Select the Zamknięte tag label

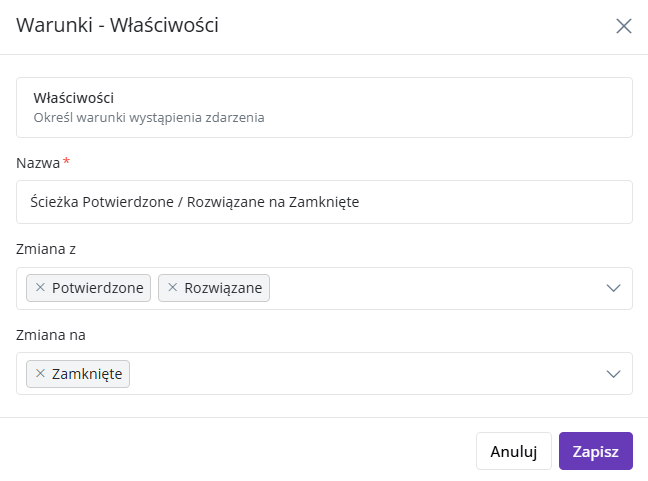pos(87,374)
